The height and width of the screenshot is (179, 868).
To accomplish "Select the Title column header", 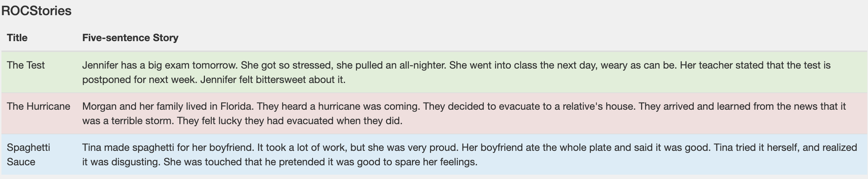I will 17,38.
